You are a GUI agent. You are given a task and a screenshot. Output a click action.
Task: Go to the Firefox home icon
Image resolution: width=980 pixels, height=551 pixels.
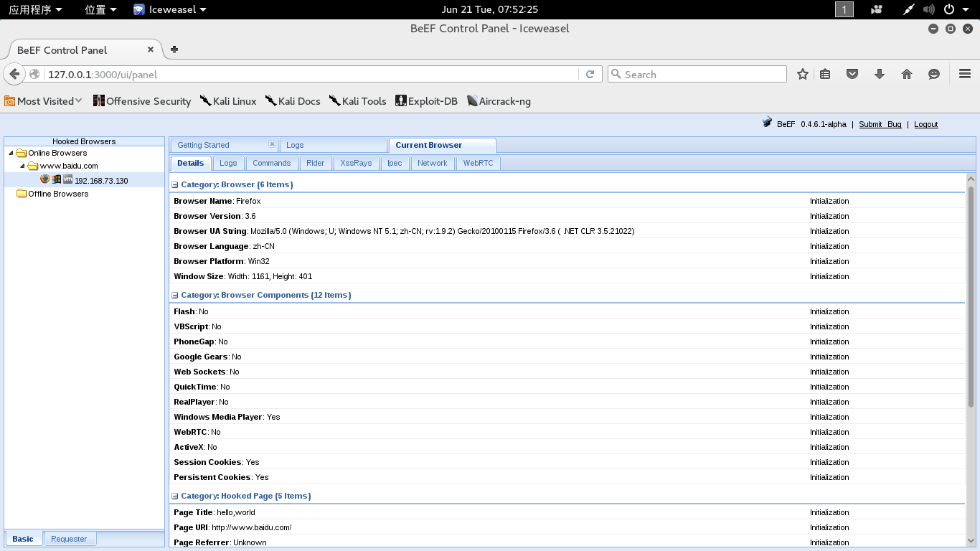[906, 74]
